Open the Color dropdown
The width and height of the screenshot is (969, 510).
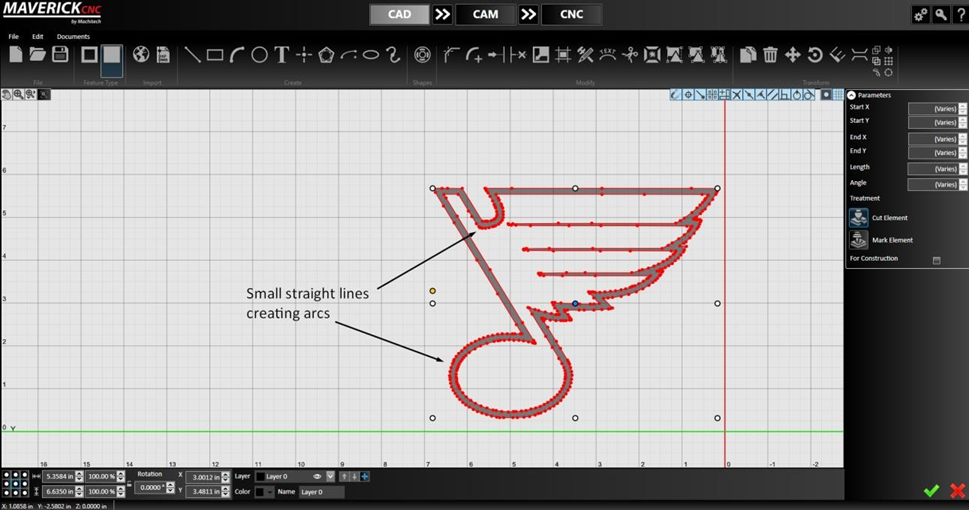click(264, 492)
